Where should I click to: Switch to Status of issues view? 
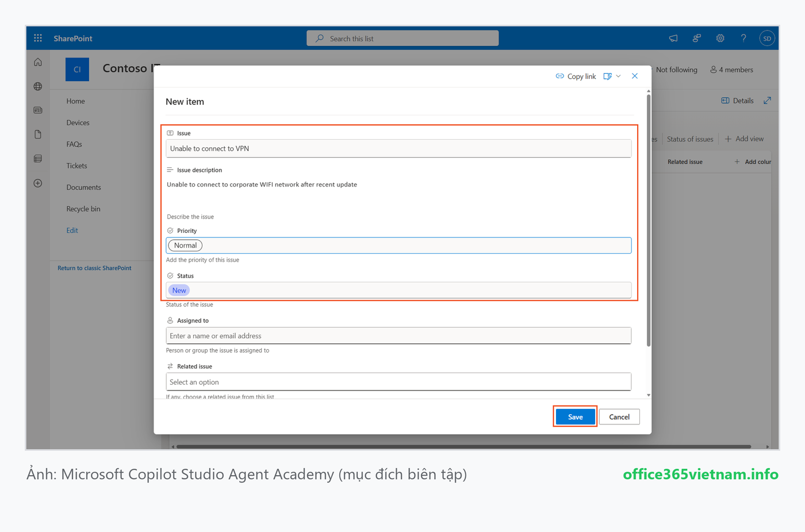coord(690,139)
